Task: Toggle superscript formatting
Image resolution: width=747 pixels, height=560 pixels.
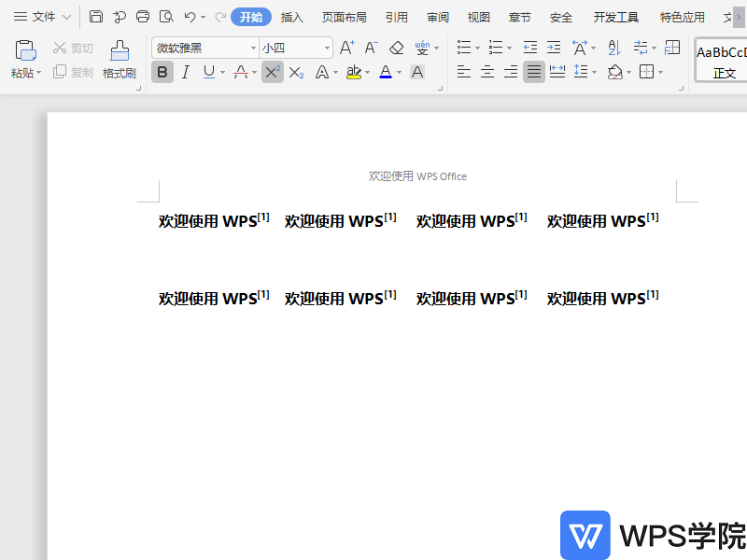Action: click(272, 72)
